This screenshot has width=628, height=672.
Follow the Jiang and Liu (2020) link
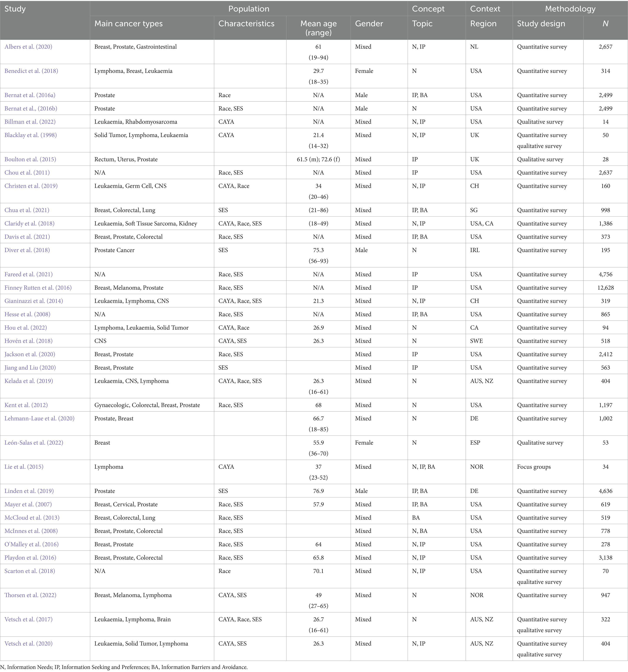coord(30,368)
